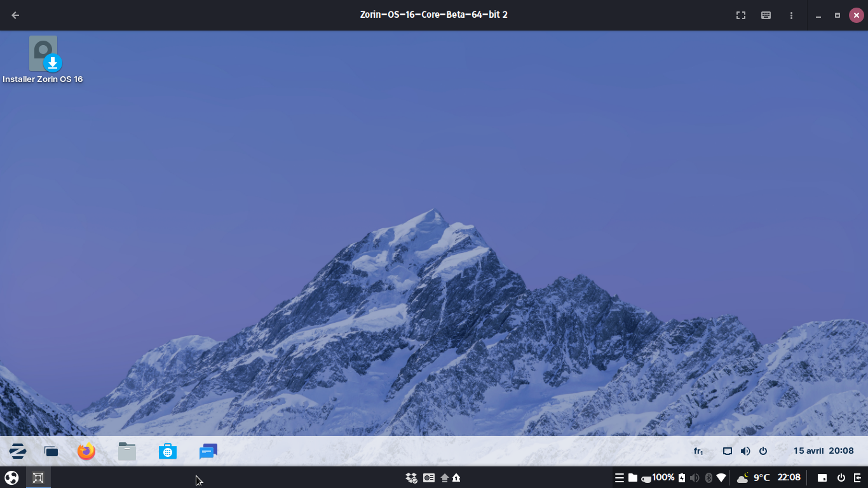Toggle the host Bluetooth tray icon
This screenshot has height=488, width=868.
[709, 478]
